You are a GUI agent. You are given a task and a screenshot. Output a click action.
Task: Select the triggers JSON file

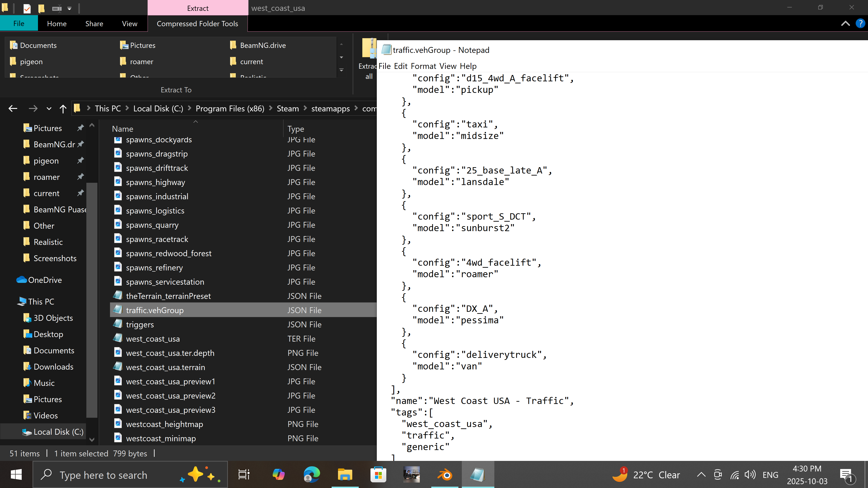pyautogui.click(x=140, y=325)
